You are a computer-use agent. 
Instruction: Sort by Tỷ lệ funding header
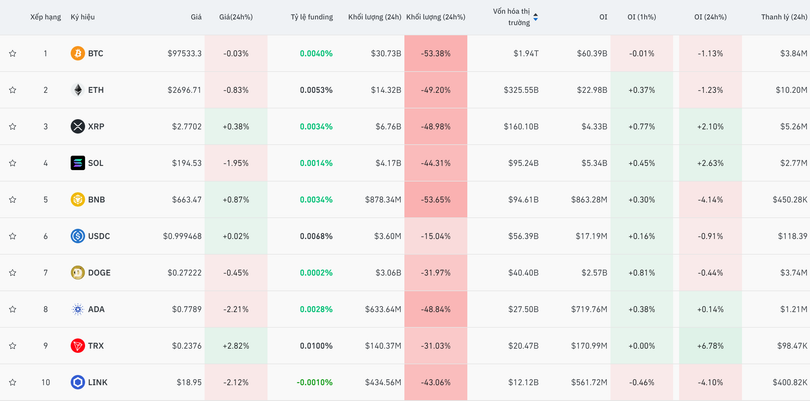[x=311, y=17]
